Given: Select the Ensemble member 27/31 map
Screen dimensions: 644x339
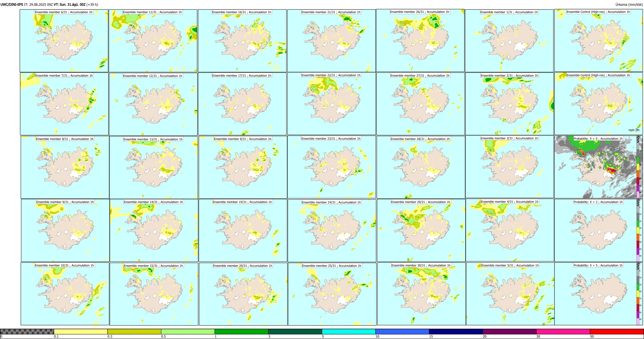Looking at the screenshot, I should [420, 104].
